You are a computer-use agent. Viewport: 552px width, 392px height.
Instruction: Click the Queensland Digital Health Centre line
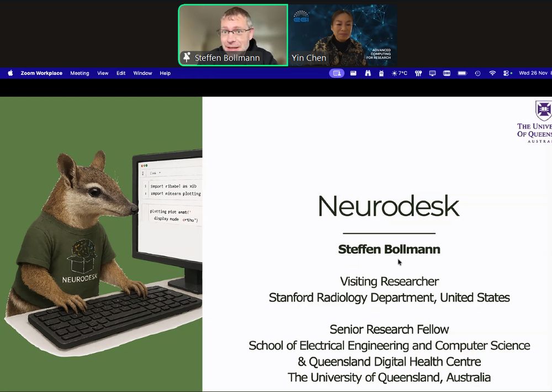click(389, 362)
